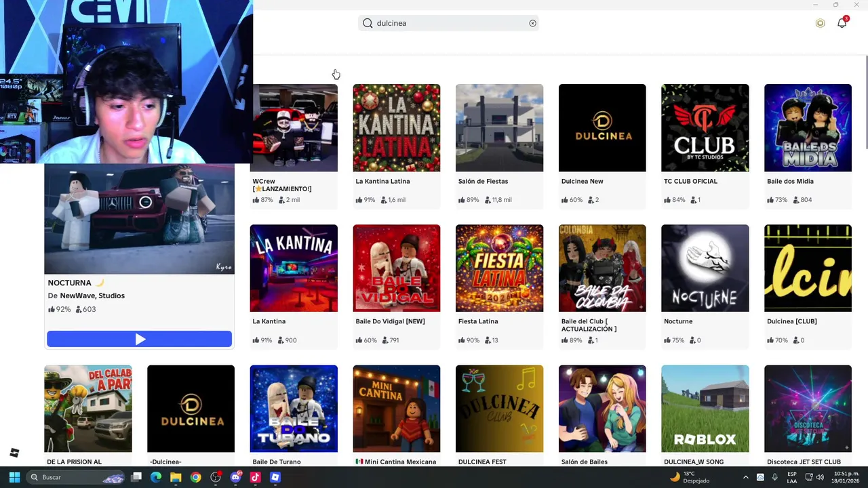Click the magnifier icon in the search bar
Screen dimensions: 868x488
pos(368,23)
